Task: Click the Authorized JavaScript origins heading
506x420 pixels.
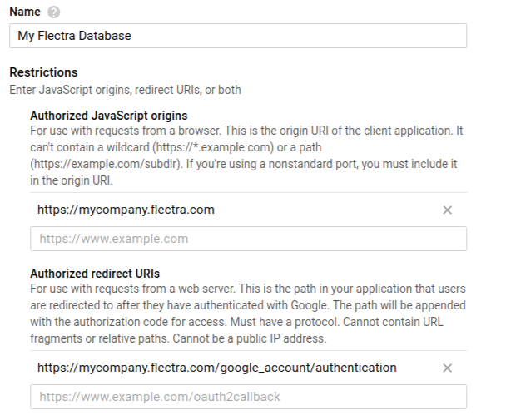Action: (109, 116)
